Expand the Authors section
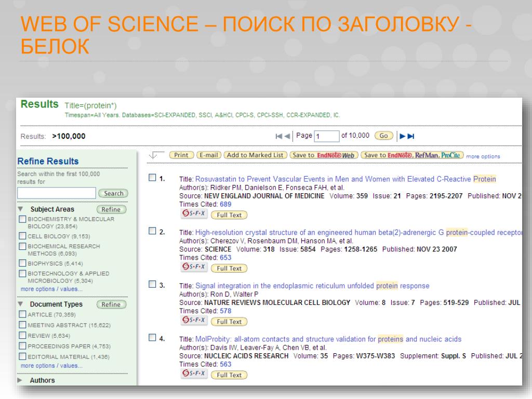Viewport: 532px width, 399px height. coord(20,380)
